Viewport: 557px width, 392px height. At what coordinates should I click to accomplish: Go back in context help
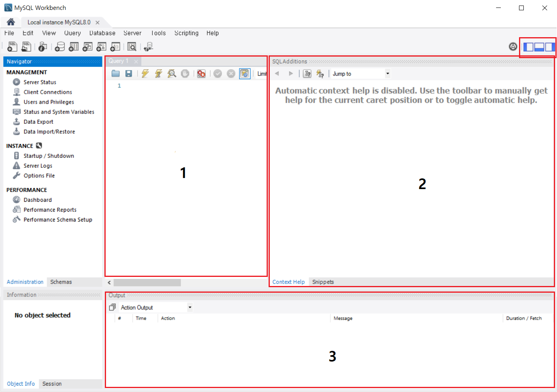tap(277, 74)
